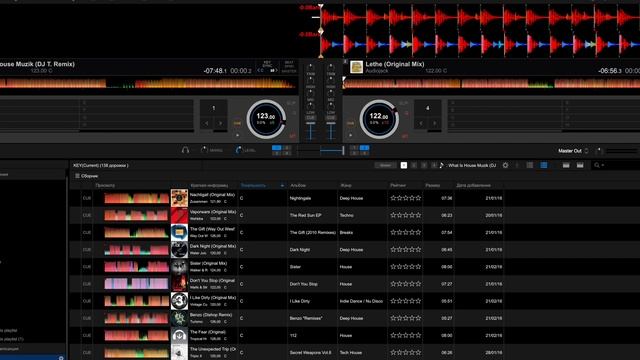
Task: Click right deck overview waveform
Action: point(491,83)
